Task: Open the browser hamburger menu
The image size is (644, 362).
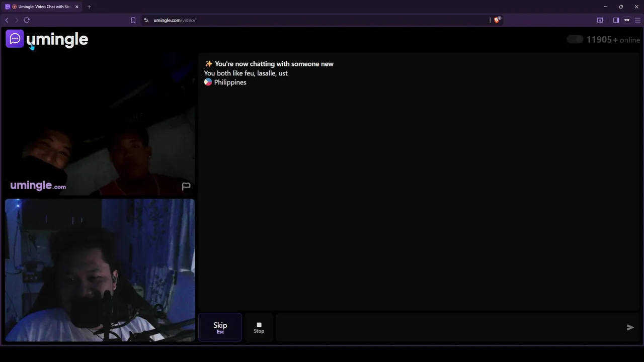Action: point(637,20)
